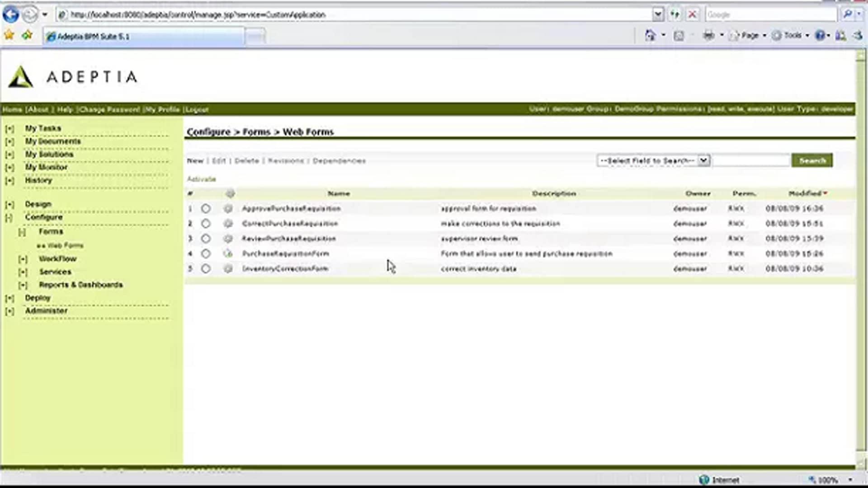This screenshot has width=868, height=488.
Task: Click browser Back arrow button
Action: [11, 14]
